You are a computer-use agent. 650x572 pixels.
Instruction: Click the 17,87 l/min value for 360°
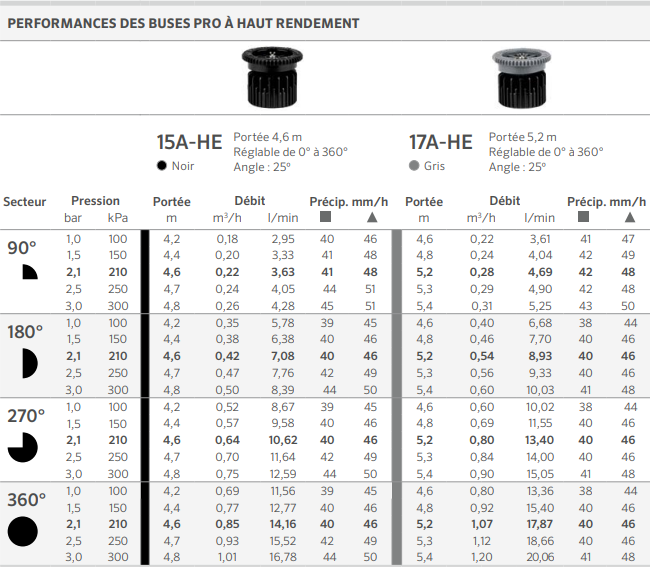click(x=539, y=524)
